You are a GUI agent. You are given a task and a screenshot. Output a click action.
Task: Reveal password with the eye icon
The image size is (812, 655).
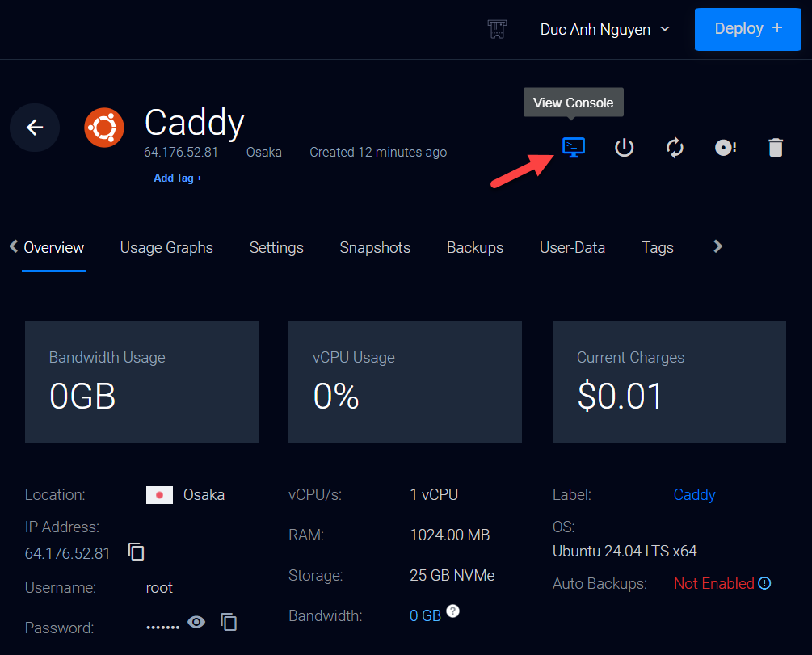pyautogui.click(x=196, y=622)
